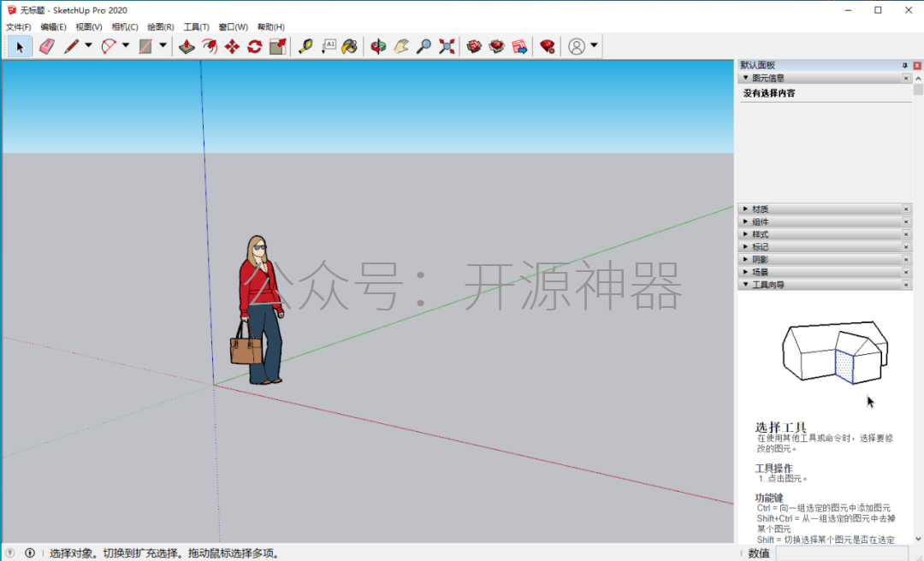Screen dimensions: 924x561
Task: Close the 场景 panel
Action: tap(906, 272)
